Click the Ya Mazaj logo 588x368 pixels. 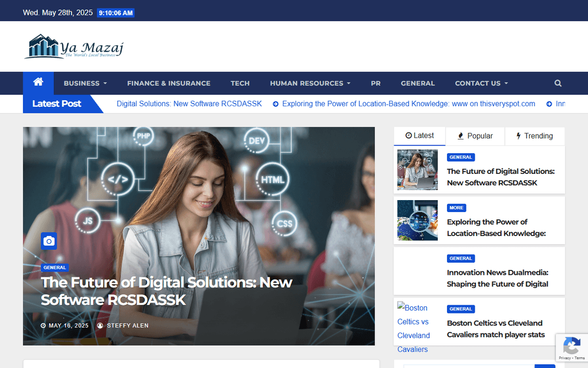[x=74, y=46]
